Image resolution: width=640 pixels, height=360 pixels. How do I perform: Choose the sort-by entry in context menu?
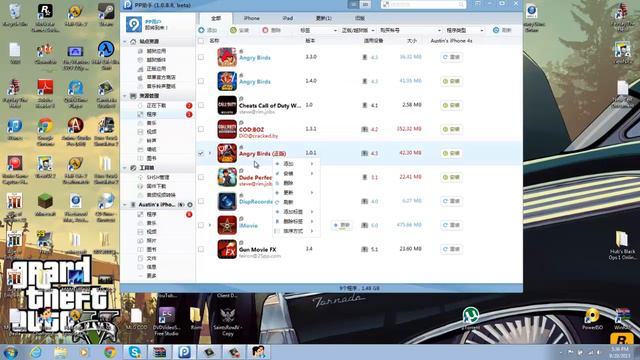point(296,231)
